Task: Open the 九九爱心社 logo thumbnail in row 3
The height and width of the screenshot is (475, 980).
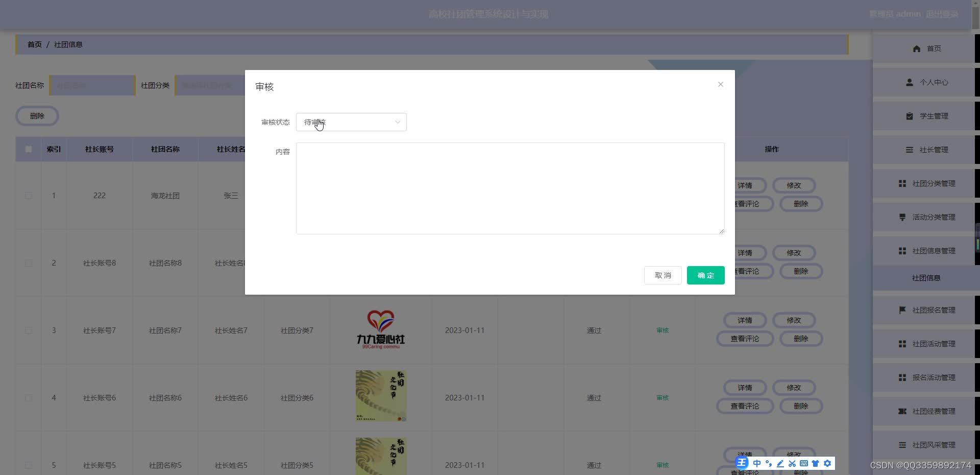Action: (381, 330)
